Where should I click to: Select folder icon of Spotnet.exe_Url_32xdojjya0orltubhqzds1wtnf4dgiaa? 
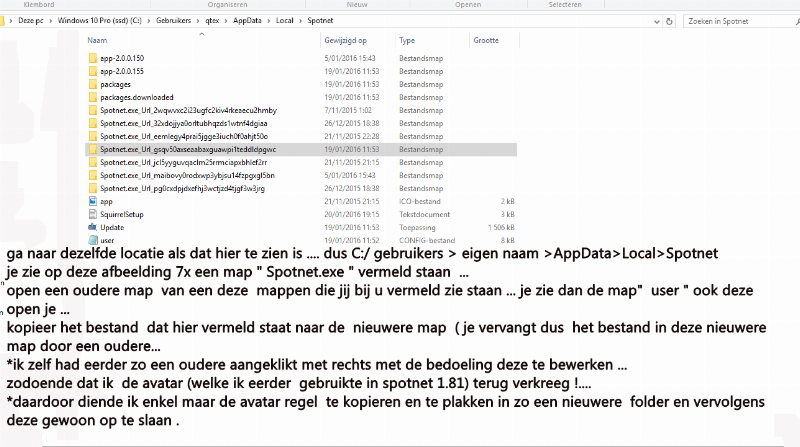[93, 123]
